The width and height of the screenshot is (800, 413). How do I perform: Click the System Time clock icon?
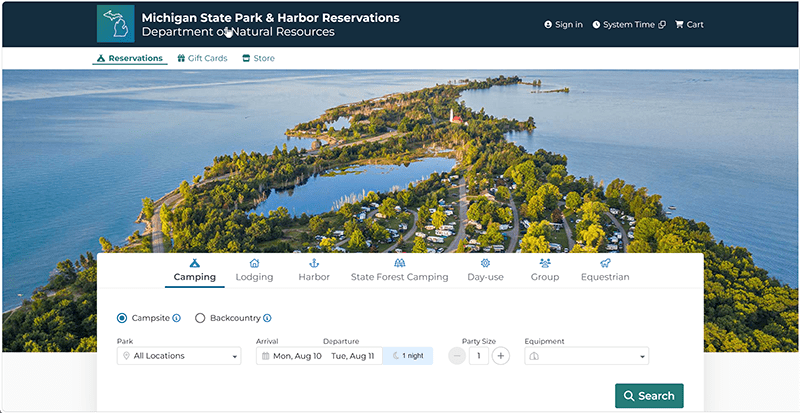(x=596, y=25)
